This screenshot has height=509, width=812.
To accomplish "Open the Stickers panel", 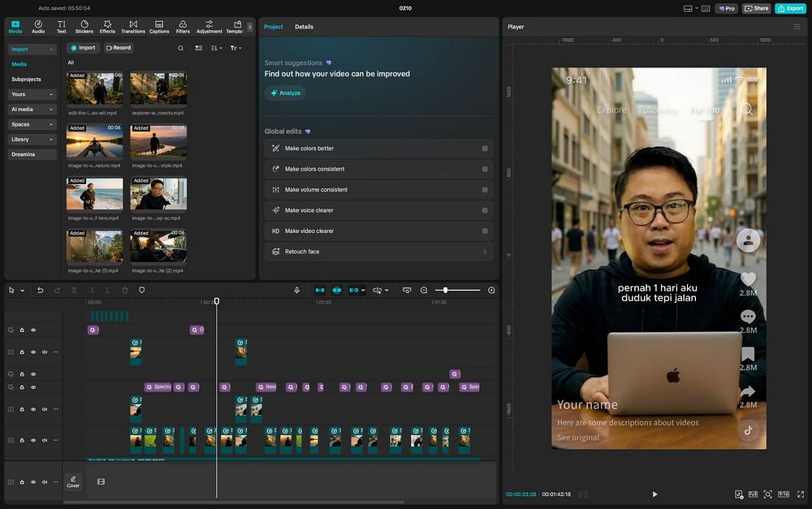I will (84, 27).
